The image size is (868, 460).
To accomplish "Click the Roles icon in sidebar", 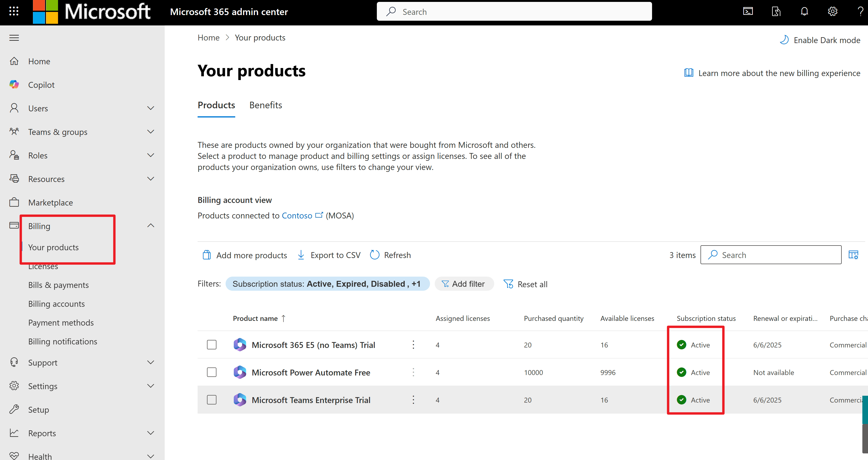I will 14,155.
